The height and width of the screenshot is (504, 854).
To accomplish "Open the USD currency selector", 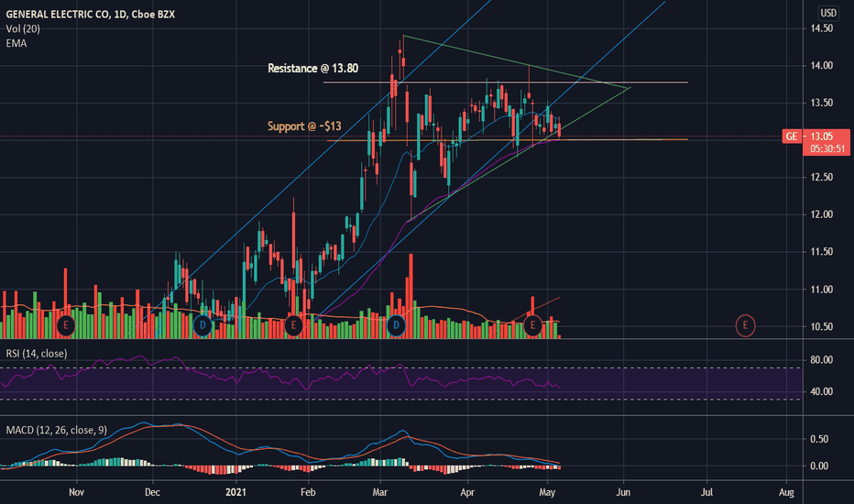I will click(x=828, y=13).
